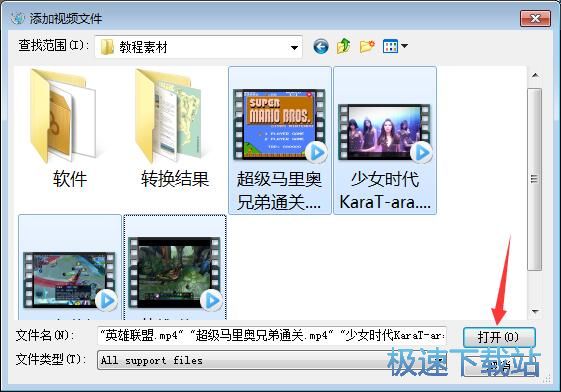561x392 pixels.
Task: Open the view menu icon
Action: click(x=390, y=46)
